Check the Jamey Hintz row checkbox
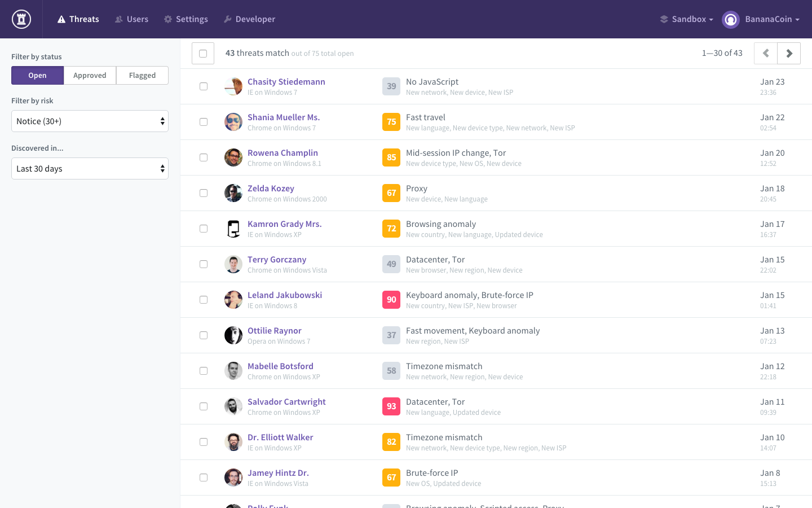 (204, 478)
